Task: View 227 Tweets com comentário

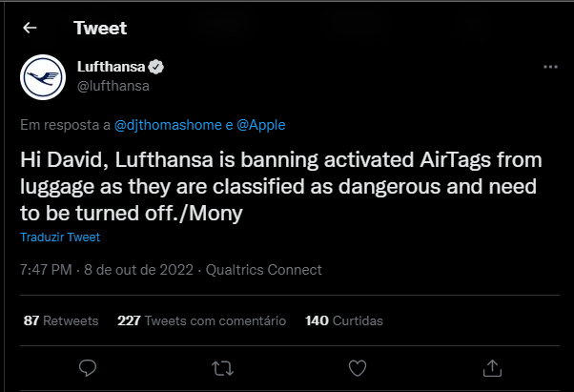Action: tap(202, 320)
